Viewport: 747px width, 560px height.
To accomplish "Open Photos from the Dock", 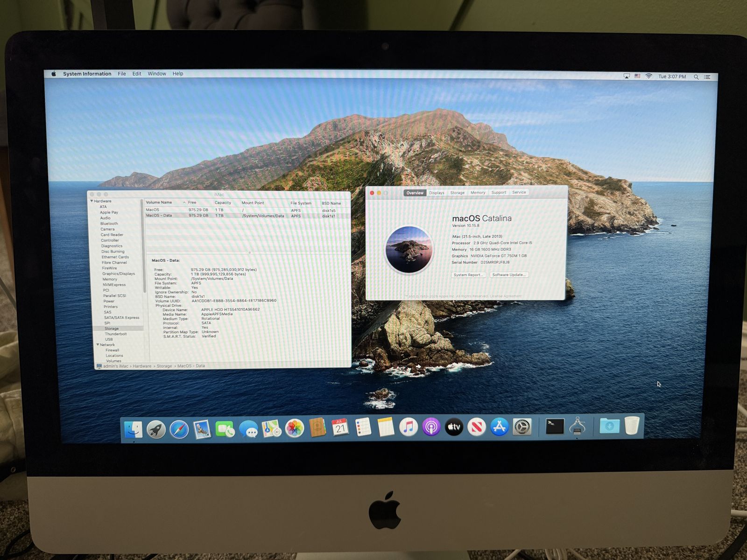I will pos(295,428).
